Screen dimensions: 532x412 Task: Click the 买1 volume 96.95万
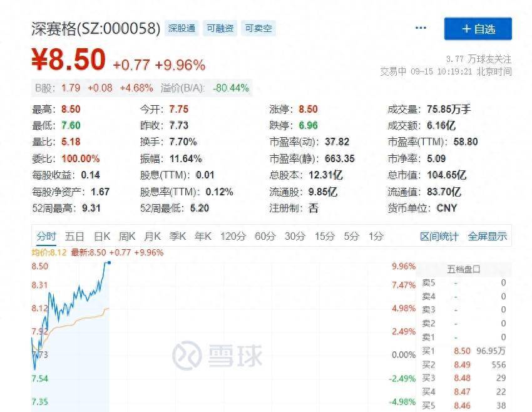pyautogui.click(x=491, y=351)
